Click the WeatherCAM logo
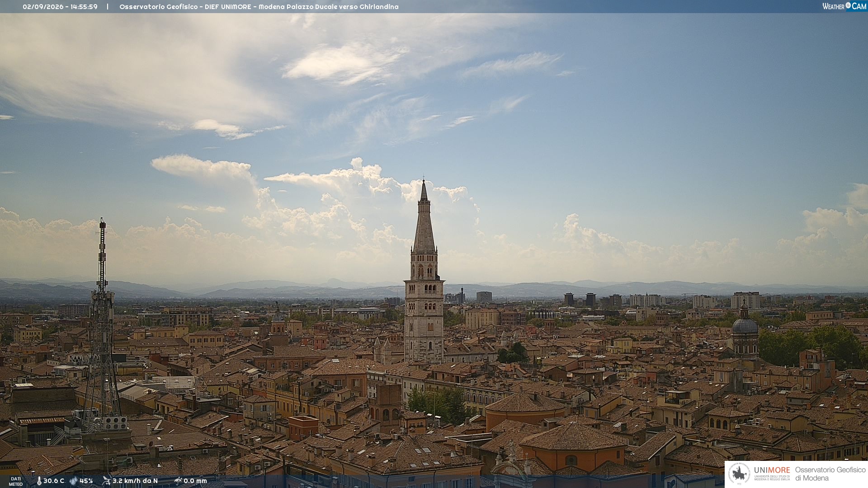Viewport: 868px width, 488px height. 844,6
